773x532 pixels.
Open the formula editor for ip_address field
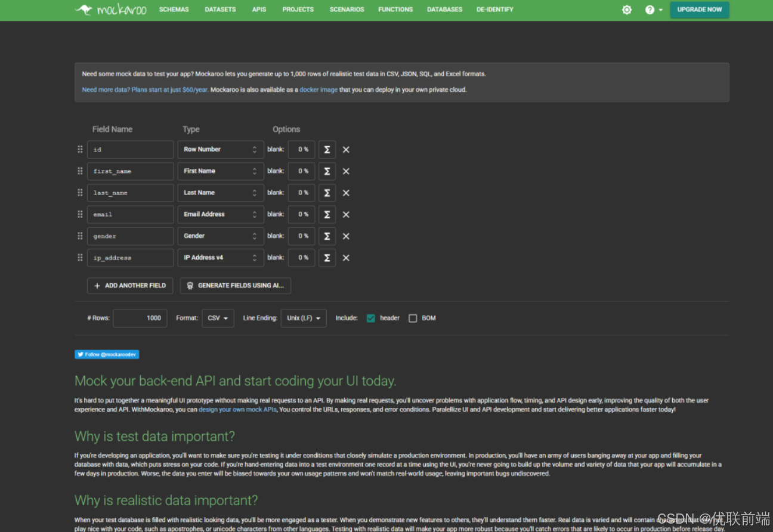pyautogui.click(x=327, y=258)
